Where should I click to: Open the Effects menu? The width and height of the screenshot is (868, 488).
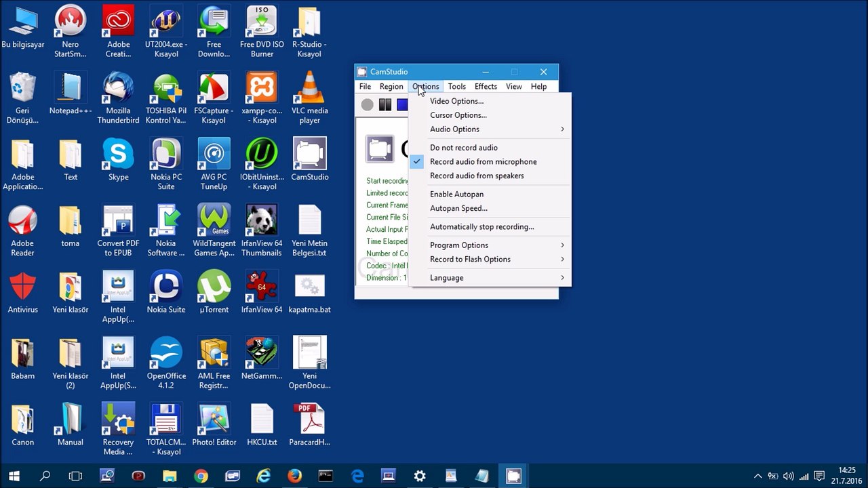(x=486, y=87)
